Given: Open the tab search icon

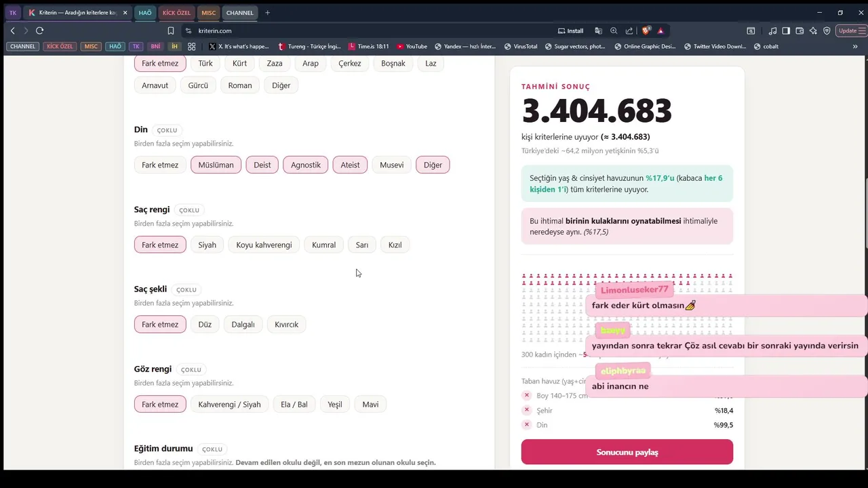Looking at the screenshot, I should pyautogui.click(x=751, y=30).
